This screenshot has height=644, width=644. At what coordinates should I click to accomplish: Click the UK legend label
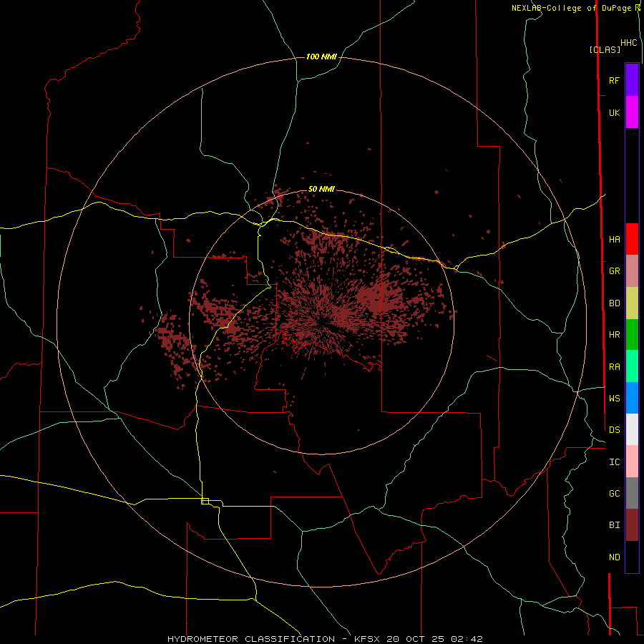(x=614, y=112)
